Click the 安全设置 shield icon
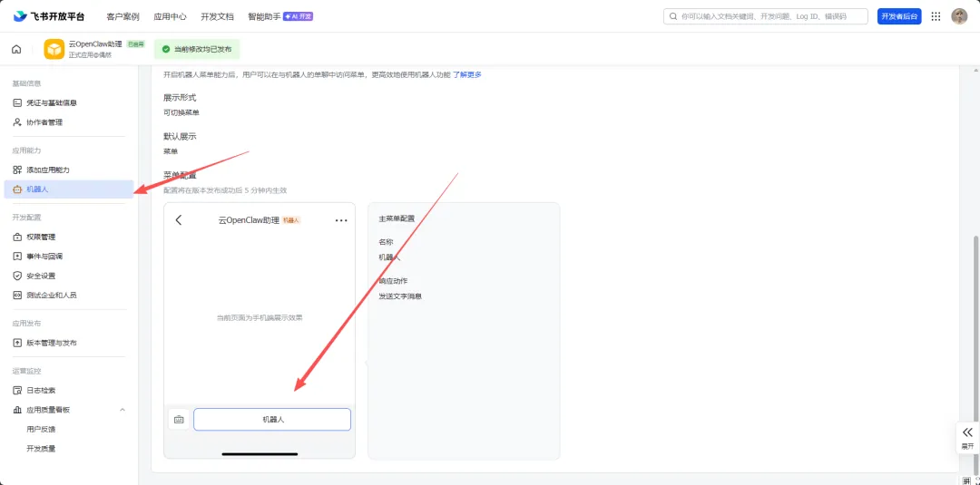980x485 pixels. point(17,276)
